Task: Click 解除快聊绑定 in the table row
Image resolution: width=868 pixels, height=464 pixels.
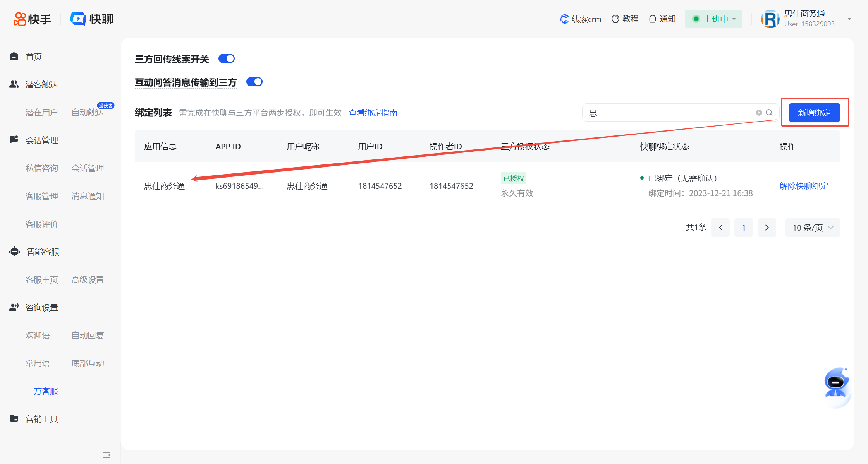Action: pyautogui.click(x=804, y=186)
